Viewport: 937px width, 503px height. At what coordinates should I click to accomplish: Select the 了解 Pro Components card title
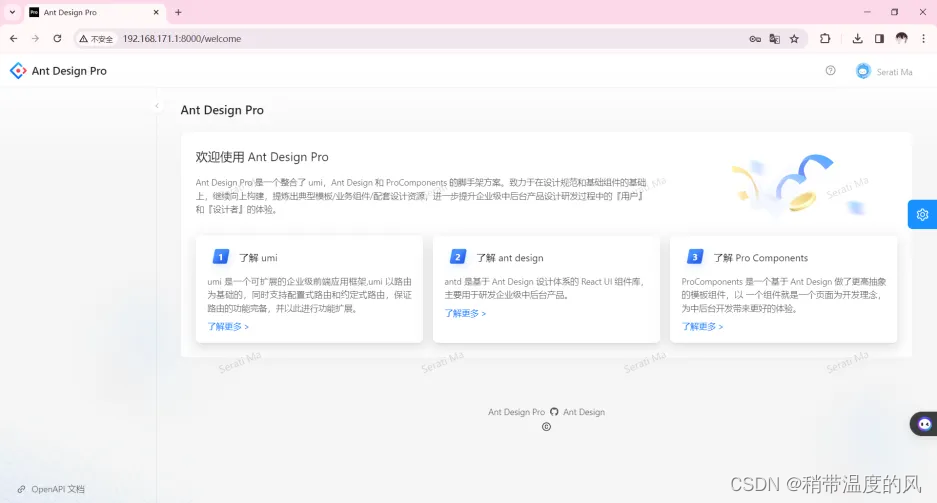760,257
